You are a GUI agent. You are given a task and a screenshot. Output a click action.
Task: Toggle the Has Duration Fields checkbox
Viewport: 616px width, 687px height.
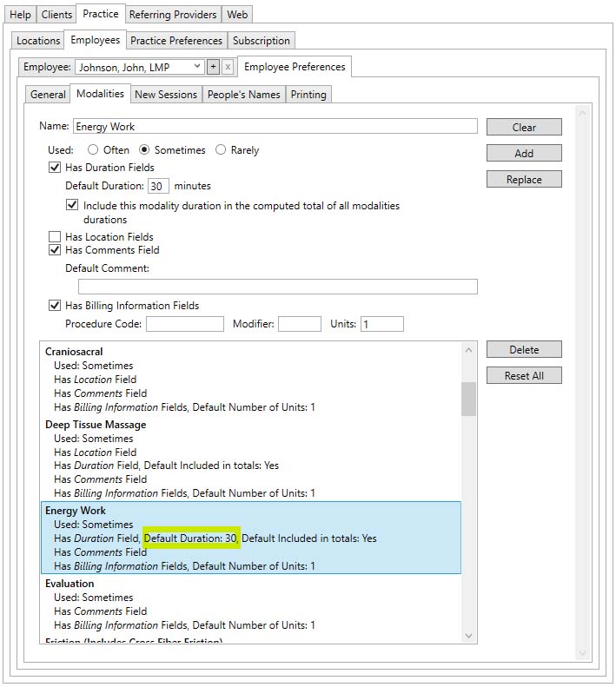56,168
